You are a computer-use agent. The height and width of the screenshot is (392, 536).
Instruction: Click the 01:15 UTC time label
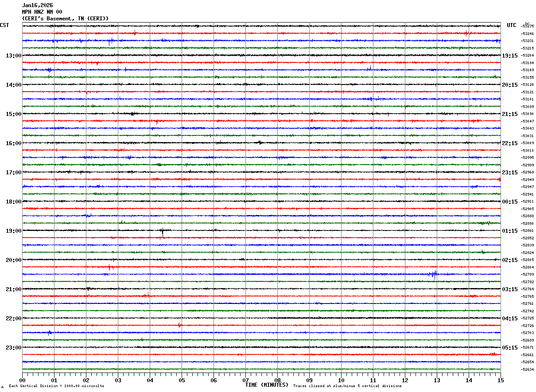tap(509, 231)
